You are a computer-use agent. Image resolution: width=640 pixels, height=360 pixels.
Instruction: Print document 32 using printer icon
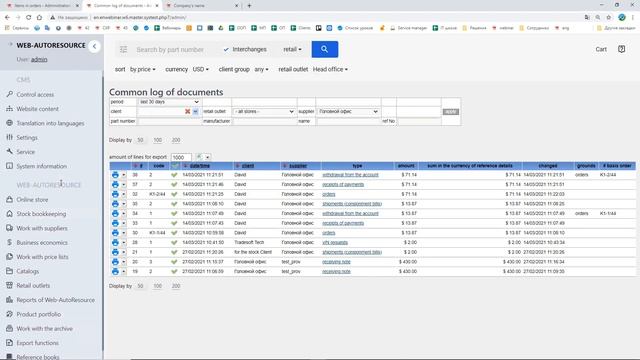[x=115, y=194]
